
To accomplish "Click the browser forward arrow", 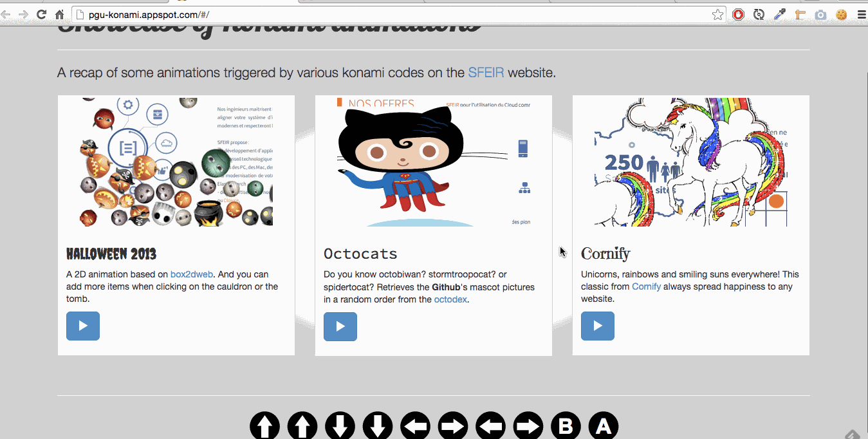I will tap(23, 14).
